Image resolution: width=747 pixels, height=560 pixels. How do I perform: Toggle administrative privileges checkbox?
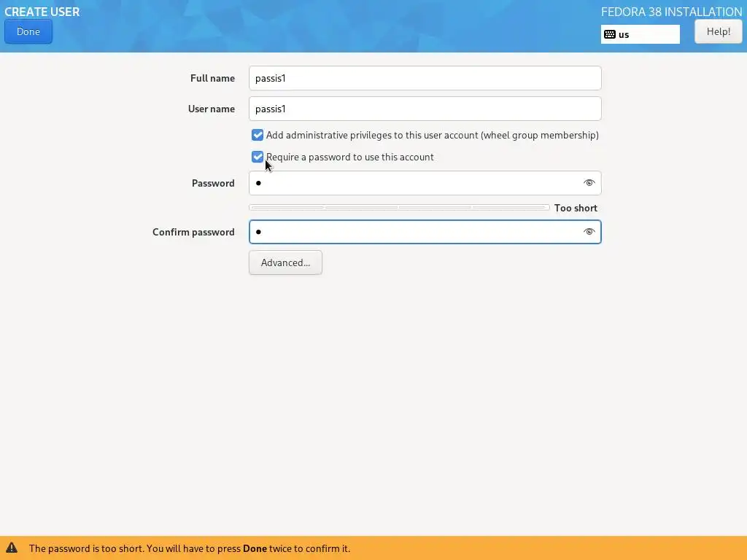(258, 135)
